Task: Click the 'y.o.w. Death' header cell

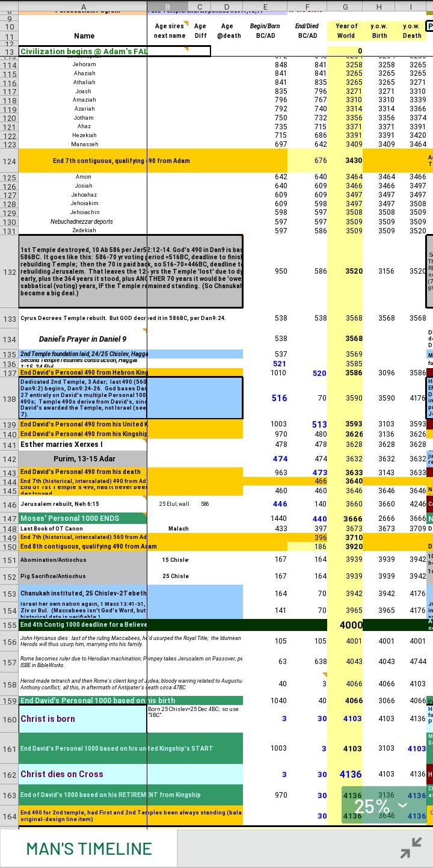Action: pyautogui.click(x=411, y=31)
